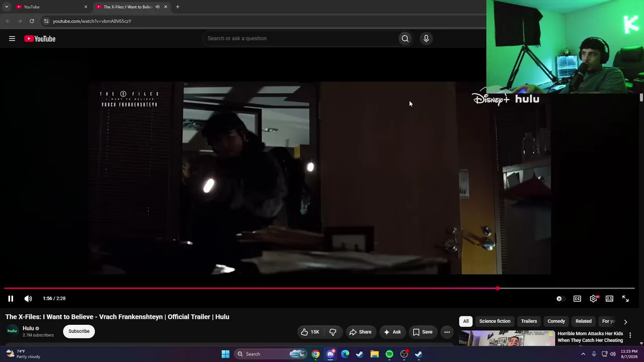Dislike the video
This screenshot has height=362, width=644.
tap(333, 332)
